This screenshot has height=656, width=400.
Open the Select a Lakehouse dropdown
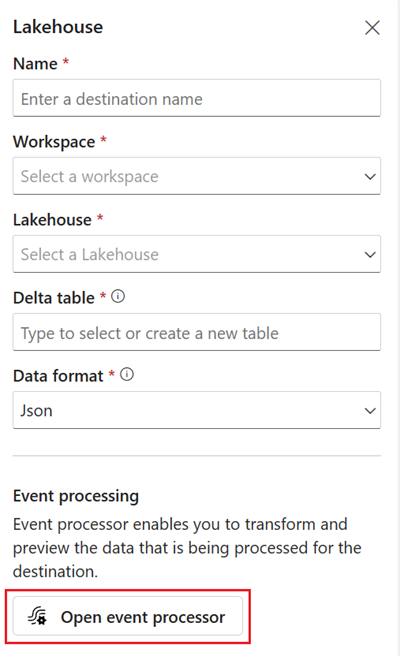[x=197, y=254]
